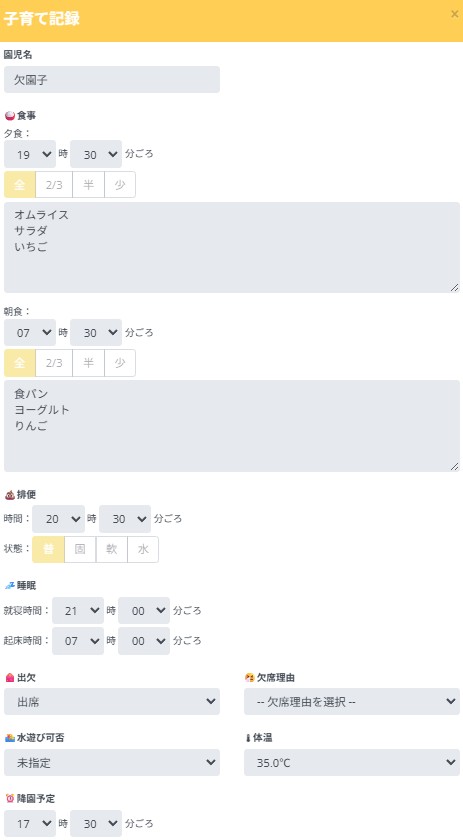This screenshot has height=840, width=463.
Task: Click the house icon beside 出欠
Action: pyautogui.click(x=10, y=678)
